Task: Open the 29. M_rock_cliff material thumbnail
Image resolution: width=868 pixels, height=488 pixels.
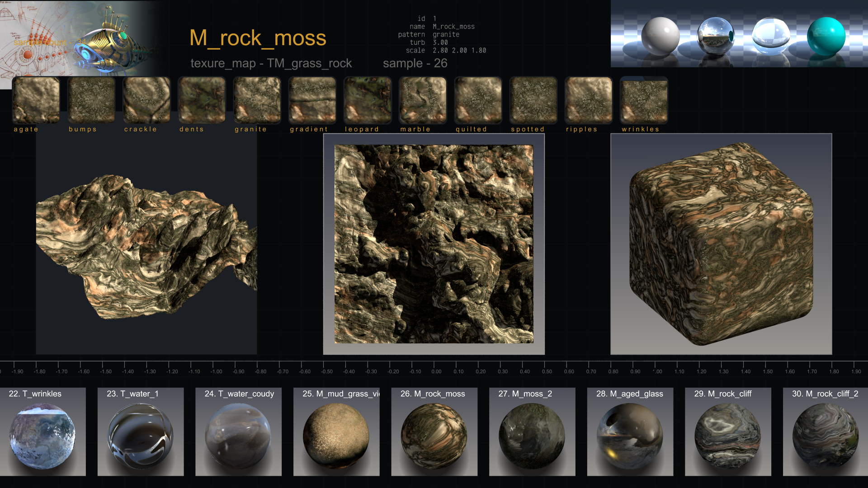Action: tap(728, 432)
